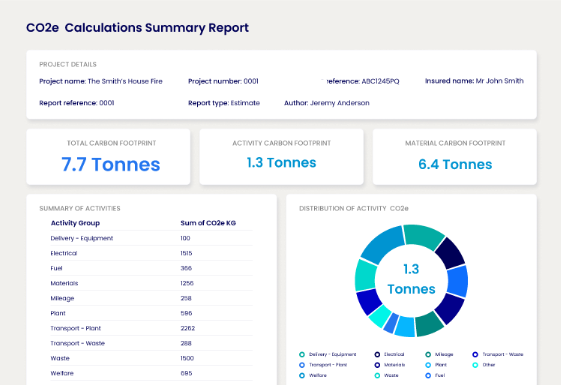
Task: Click the Sum of CO2e KG header
Action: pos(208,223)
